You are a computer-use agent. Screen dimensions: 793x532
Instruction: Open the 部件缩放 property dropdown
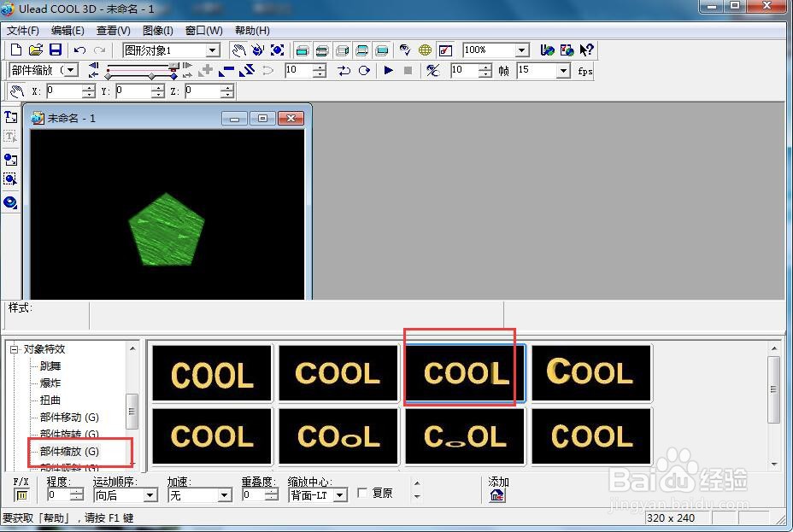point(71,70)
